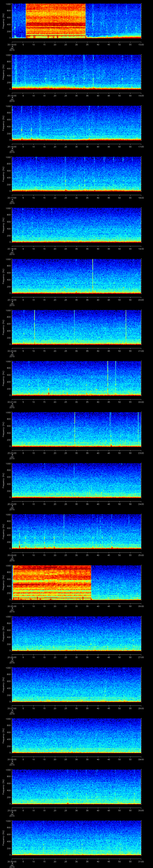The image size is (153, 868).
Task: Open the 20:27:00 spectrogram panel
Action: tap(76, 685)
